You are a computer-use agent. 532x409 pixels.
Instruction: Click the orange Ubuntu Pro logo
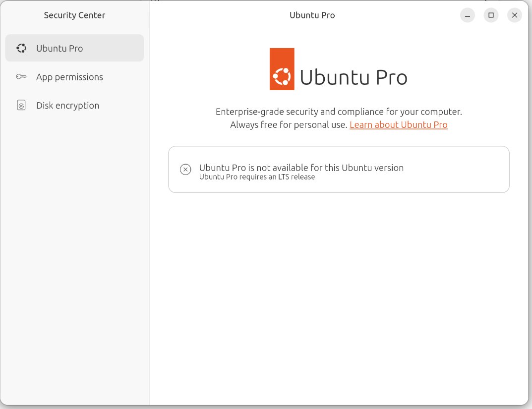(282, 69)
